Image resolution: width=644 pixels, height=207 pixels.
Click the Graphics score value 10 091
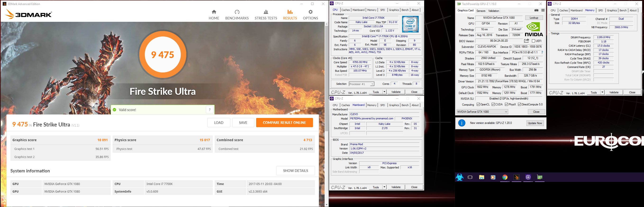tap(103, 140)
